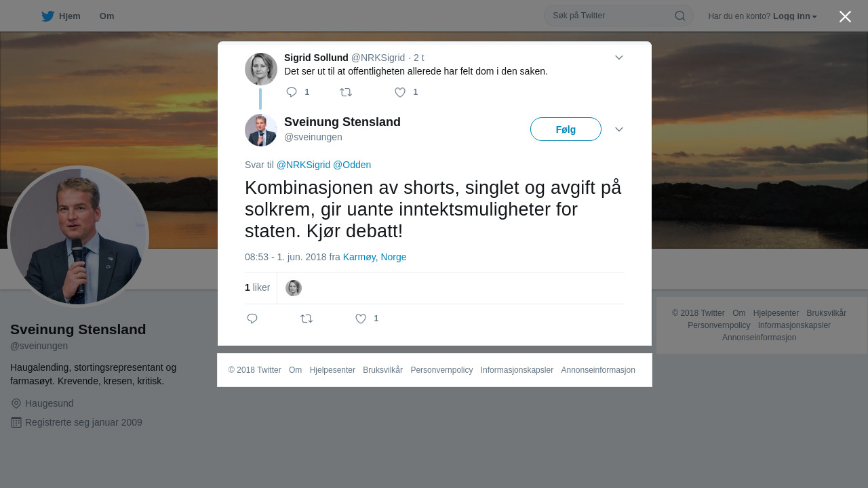Like Sveinung Stensland's main tweet
The image size is (868, 488).
(361, 319)
